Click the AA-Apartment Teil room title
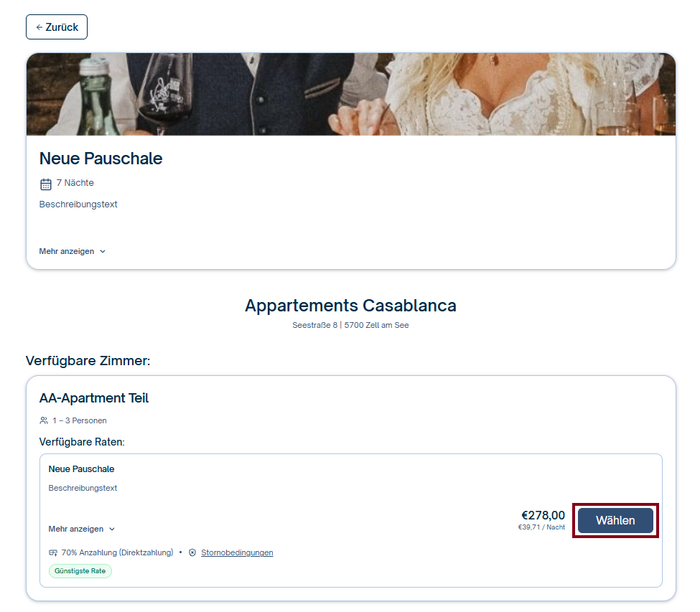Viewport: 700px width, 612px height. [x=94, y=398]
